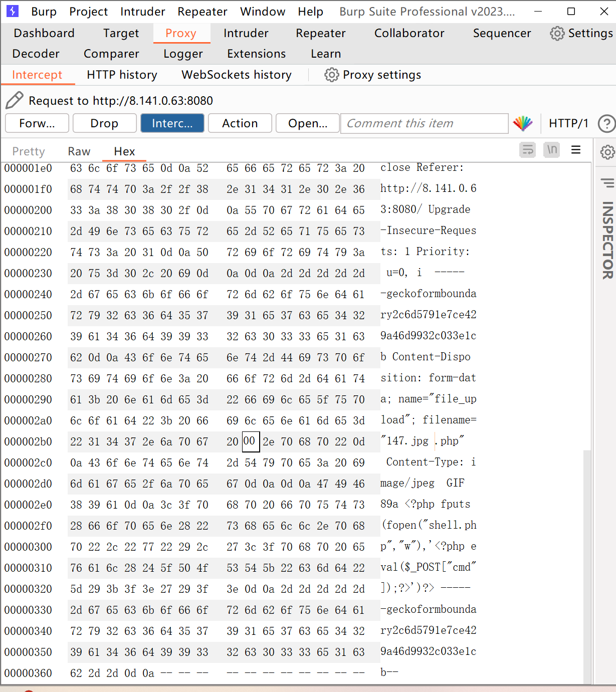Switch to the Intruder tool tab

point(246,33)
